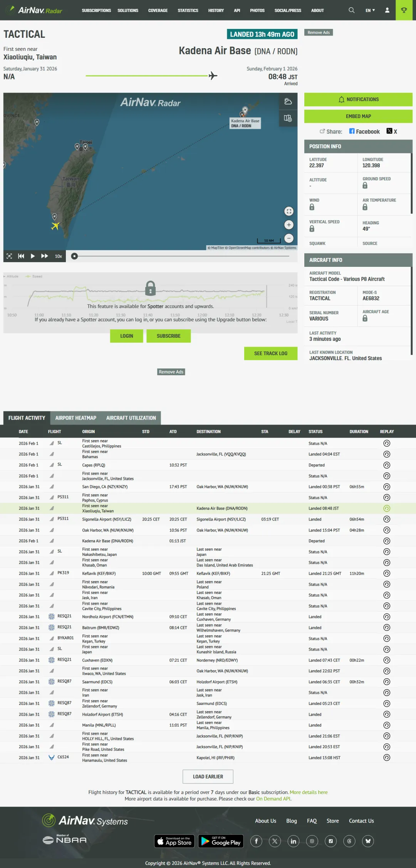416x868 pixels.
Task: Switch to the Airport Heatmap tab
Action: [x=76, y=418]
